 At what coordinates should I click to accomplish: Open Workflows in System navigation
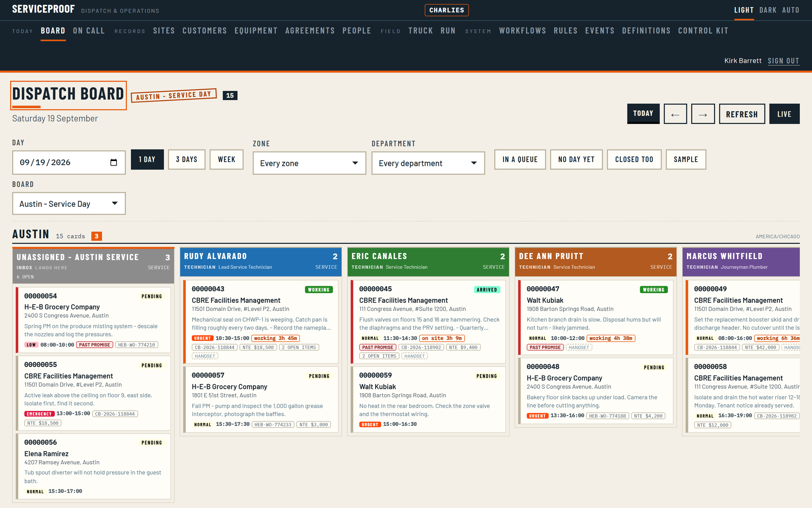pos(523,31)
